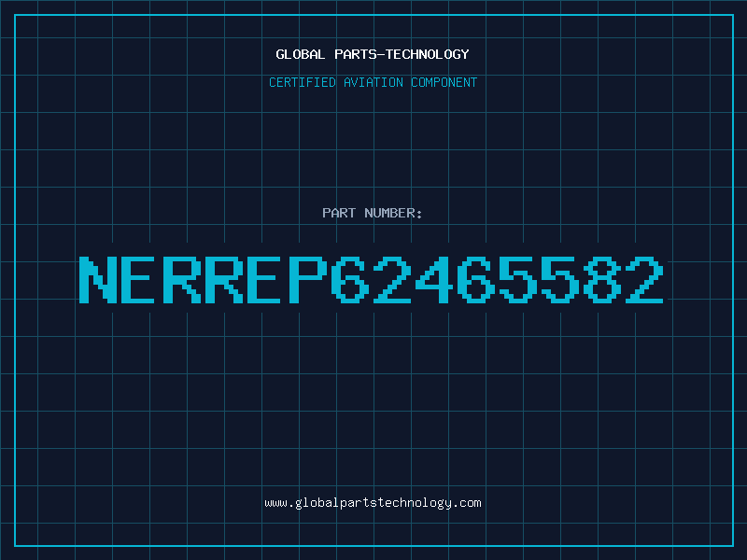Select the CERTIFIED AVIATION COMPONENT subtitle
The height and width of the screenshot is (560, 747).
click(373, 82)
